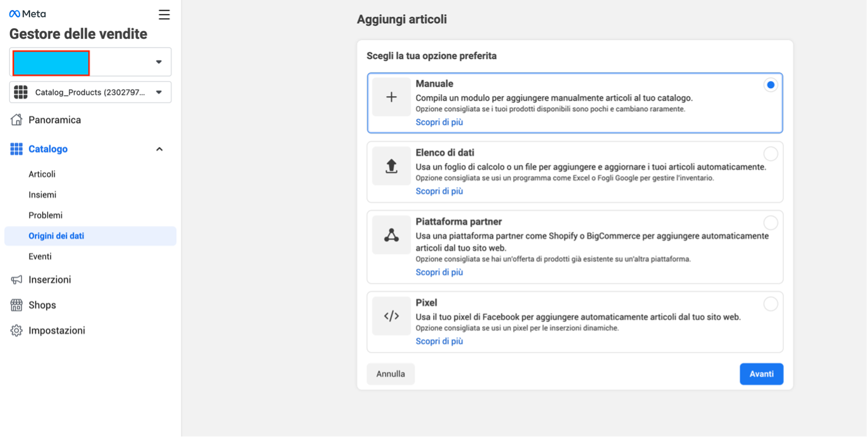Image resolution: width=868 pixels, height=438 pixels.
Task: Click the upload arrow icon for Elenco di dati
Action: click(391, 166)
